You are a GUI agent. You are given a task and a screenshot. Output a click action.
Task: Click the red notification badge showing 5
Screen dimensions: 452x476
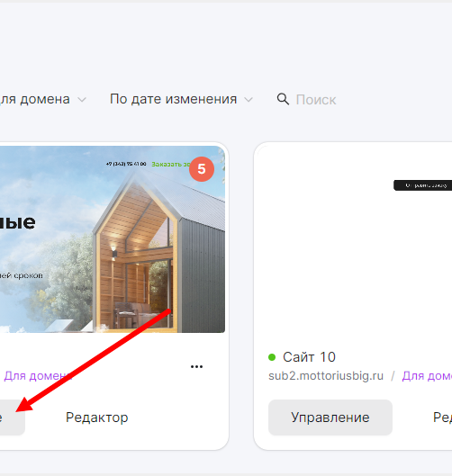tap(202, 169)
